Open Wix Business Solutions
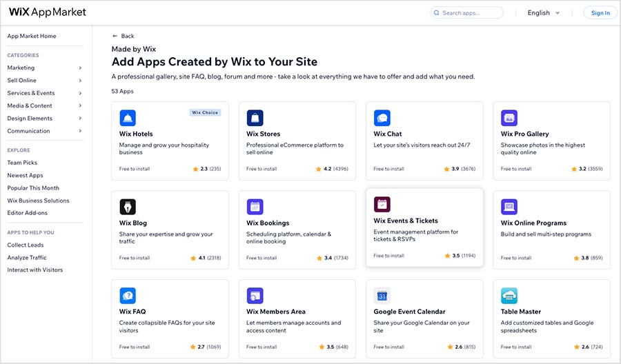 (x=38, y=201)
